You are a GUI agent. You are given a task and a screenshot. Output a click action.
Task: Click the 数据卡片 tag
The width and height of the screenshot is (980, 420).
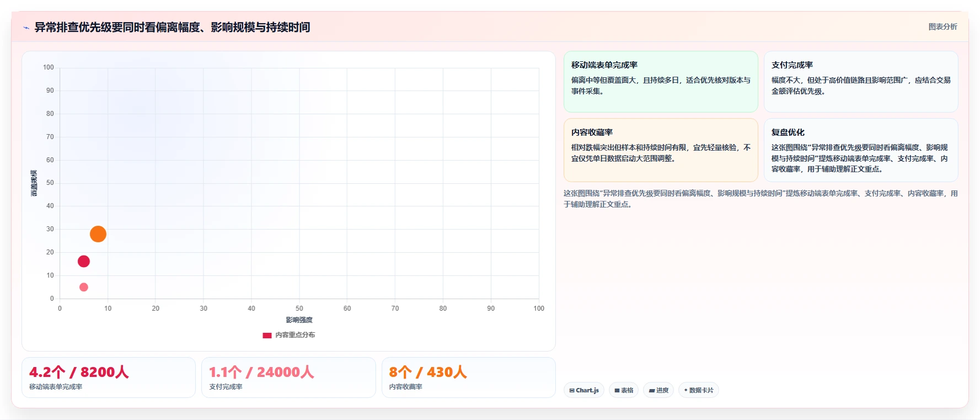699,390
